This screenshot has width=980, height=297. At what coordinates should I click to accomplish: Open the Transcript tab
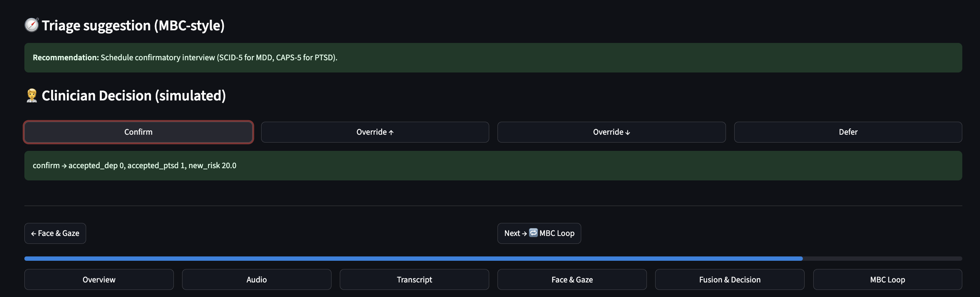[414, 280]
